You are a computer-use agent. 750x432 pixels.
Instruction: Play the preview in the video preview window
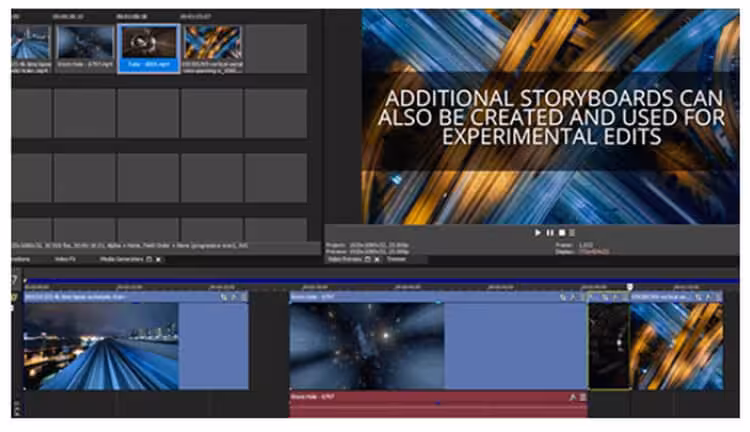[x=538, y=233]
